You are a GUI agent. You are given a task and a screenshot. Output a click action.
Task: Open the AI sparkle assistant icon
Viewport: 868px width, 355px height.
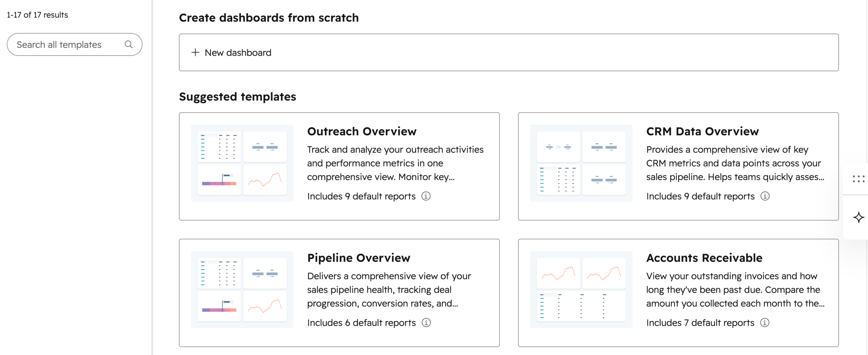click(859, 217)
